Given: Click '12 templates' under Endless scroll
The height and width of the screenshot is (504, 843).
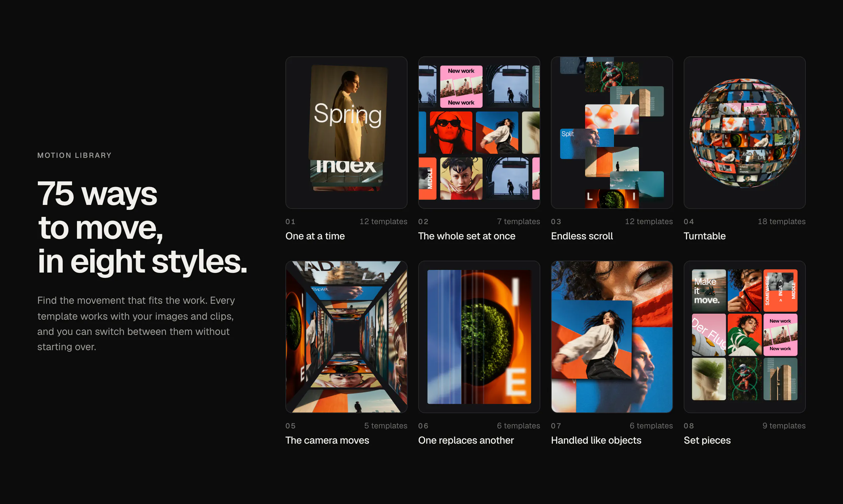Looking at the screenshot, I should tap(649, 221).
